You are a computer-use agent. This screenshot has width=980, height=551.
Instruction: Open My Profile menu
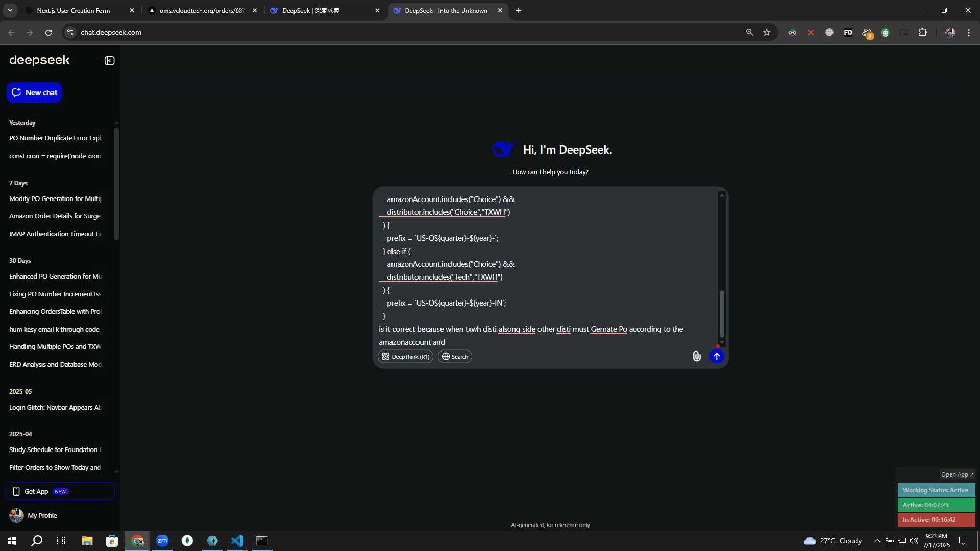coord(33,515)
